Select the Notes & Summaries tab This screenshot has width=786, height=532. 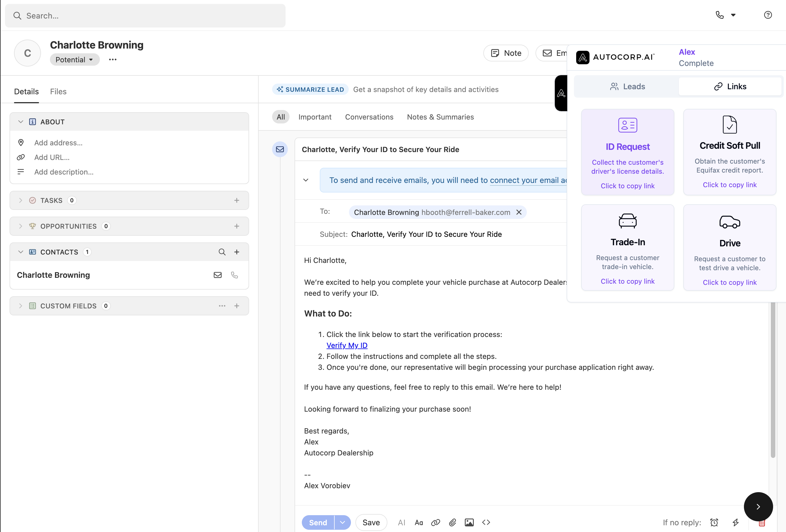(440, 117)
